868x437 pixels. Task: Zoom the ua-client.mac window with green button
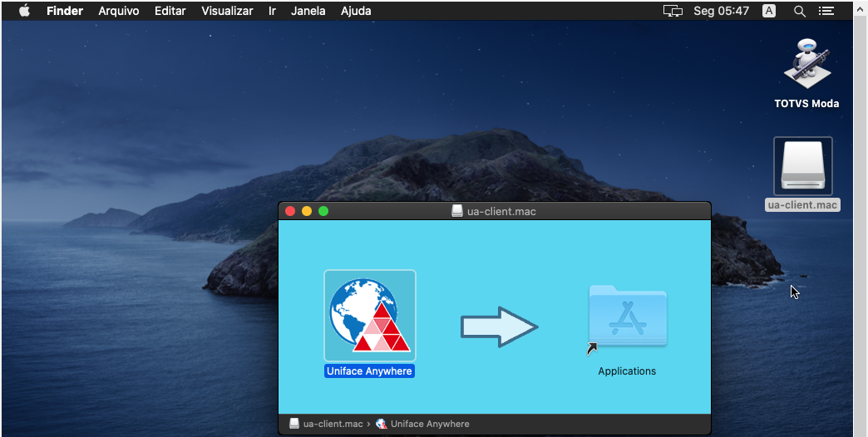(x=323, y=211)
